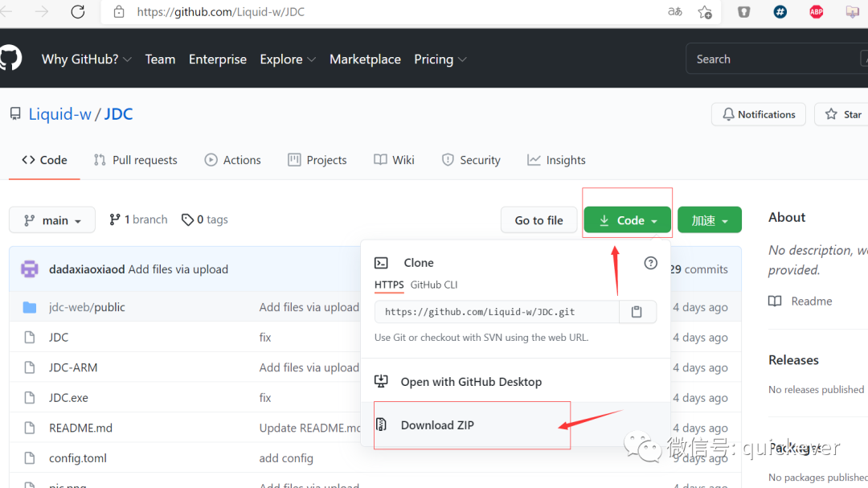Click the GitHub Search input field
Screen dimensions: 868x488
(x=776, y=59)
